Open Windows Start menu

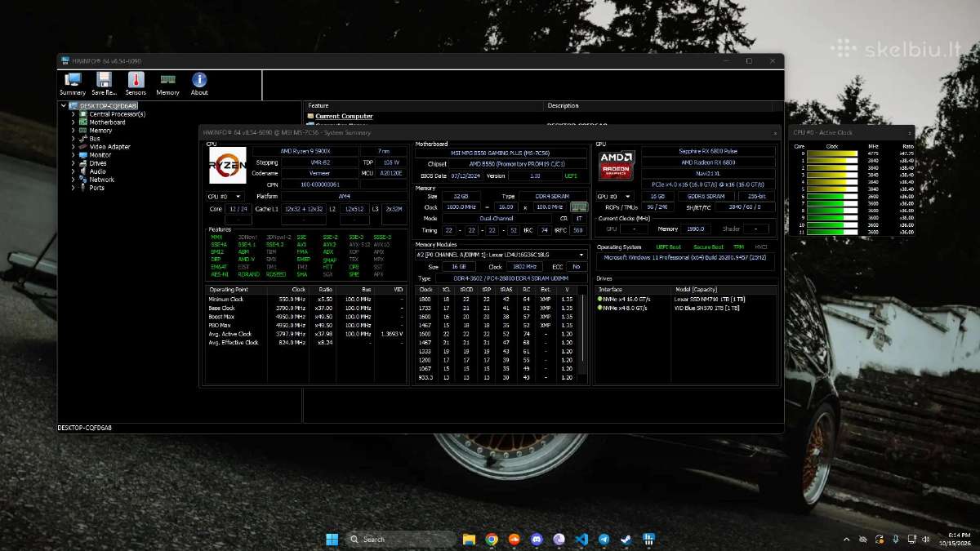(332, 539)
